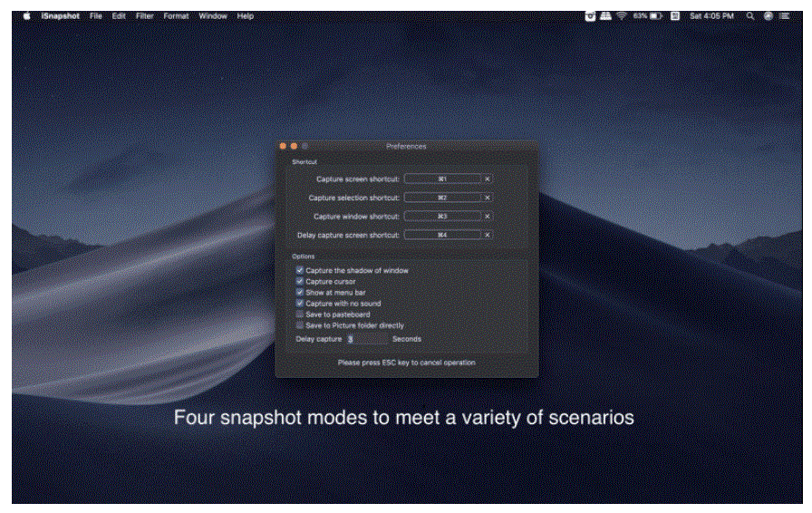Click the 'Seconds' label
812x513 pixels.
click(x=407, y=339)
